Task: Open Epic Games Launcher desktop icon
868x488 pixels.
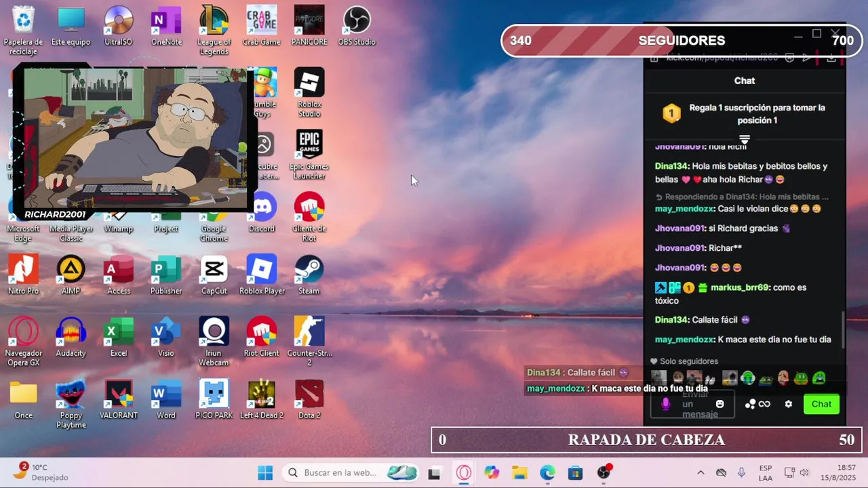Action: [x=309, y=155]
